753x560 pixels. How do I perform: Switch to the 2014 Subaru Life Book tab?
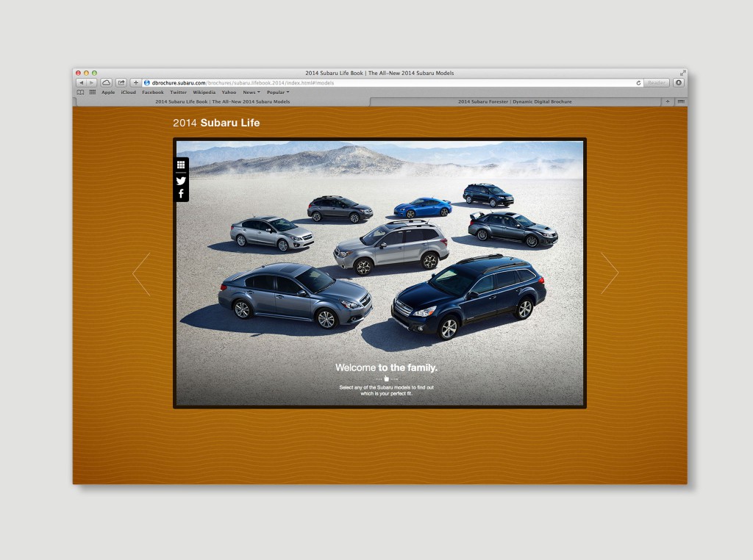click(222, 101)
